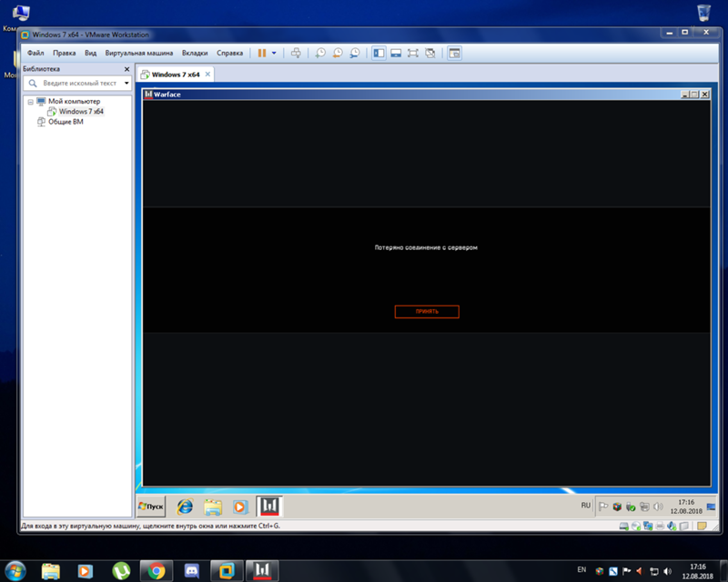The width and height of the screenshot is (728, 582).
Task: Open Google Chrome from the host taskbar
Action: 157,571
